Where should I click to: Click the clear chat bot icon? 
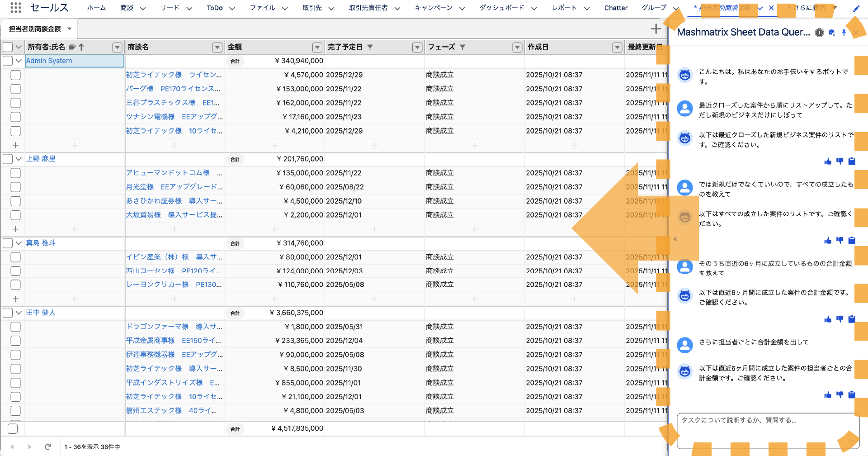tap(832, 33)
